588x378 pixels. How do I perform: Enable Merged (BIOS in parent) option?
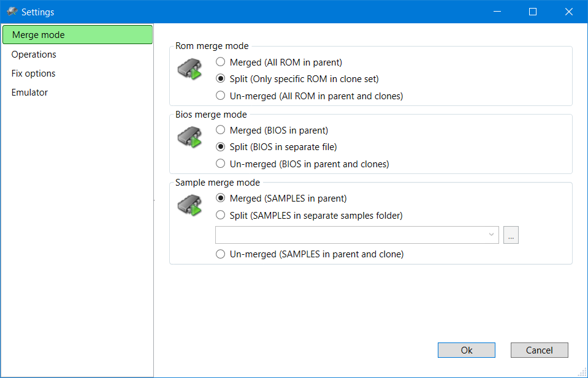coord(221,130)
